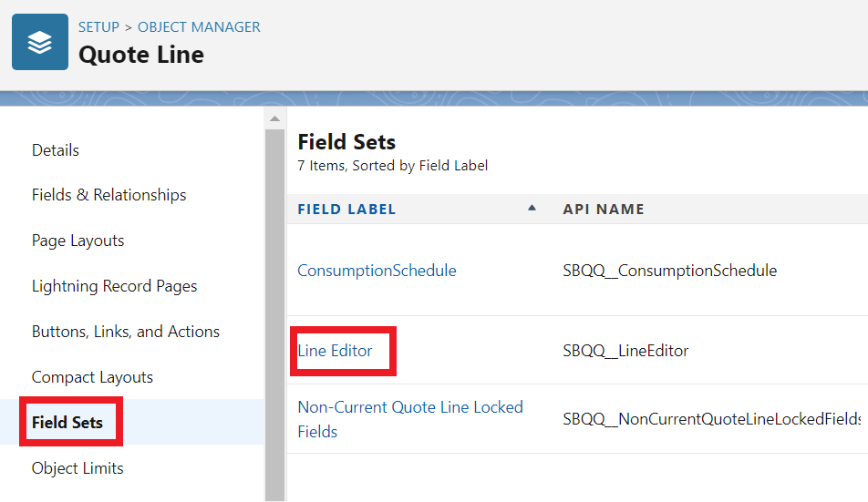Open the Line Editor field set
Screen dimensions: 868x502
click(335, 351)
